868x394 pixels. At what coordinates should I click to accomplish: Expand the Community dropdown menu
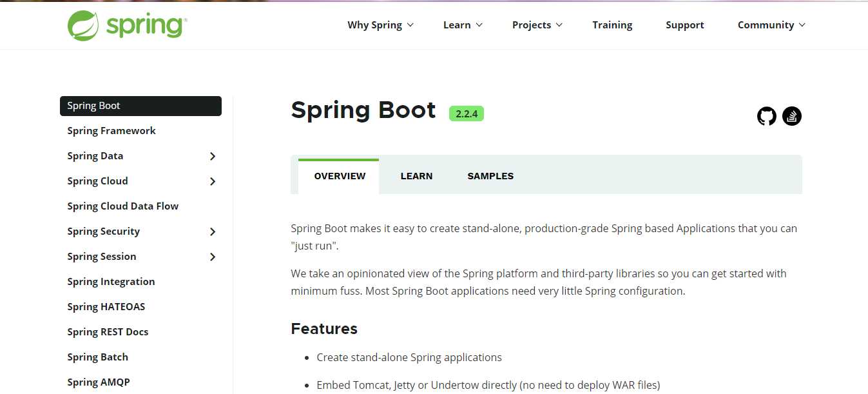tap(771, 25)
